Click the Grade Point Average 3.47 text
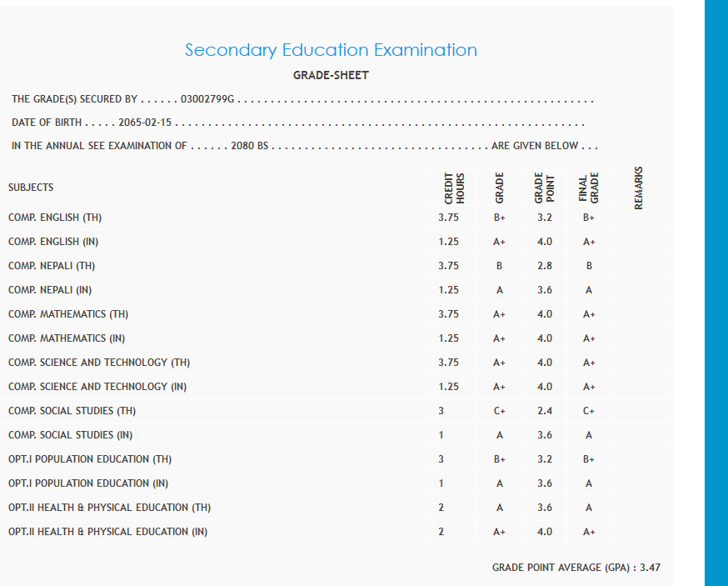The height and width of the screenshot is (586, 728). click(x=576, y=568)
